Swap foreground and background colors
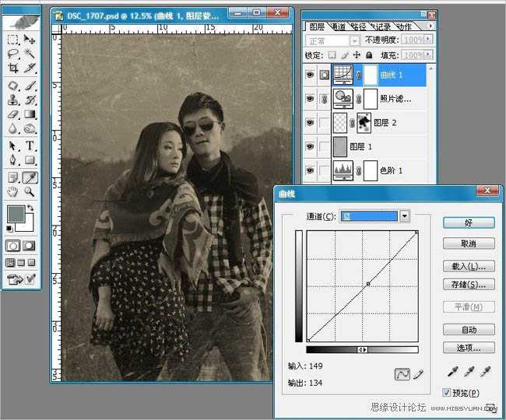The height and width of the screenshot is (420, 506). 30,208
